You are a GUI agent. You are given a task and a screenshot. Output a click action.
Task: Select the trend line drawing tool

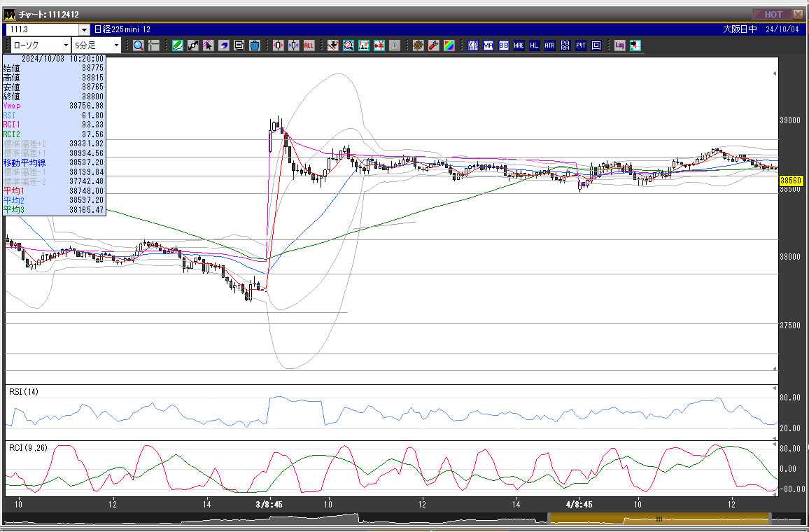point(193,45)
